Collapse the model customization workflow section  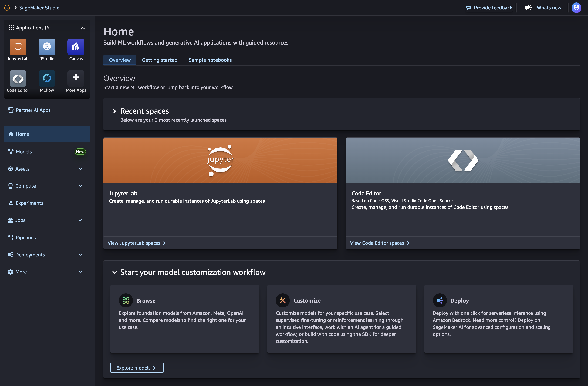[x=115, y=272]
